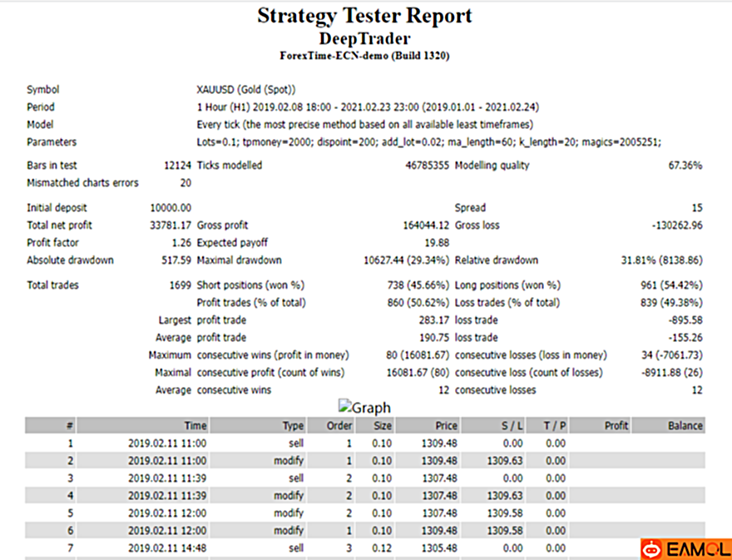The height and width of the screenshot is (560, 732).
Task: Select Total trades value "1699"
Action: pos(181,286)
